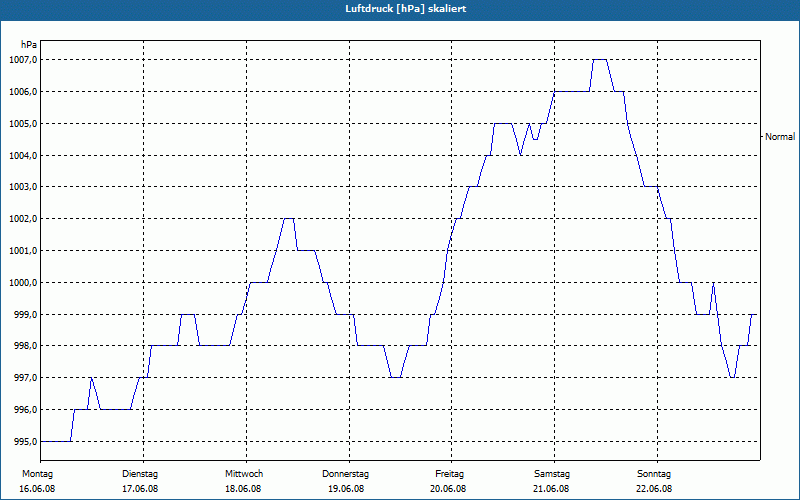The height and width of the screenshot is (500, 800).
Task: Click the 'Samstag' day label
Action: (552, 474)
